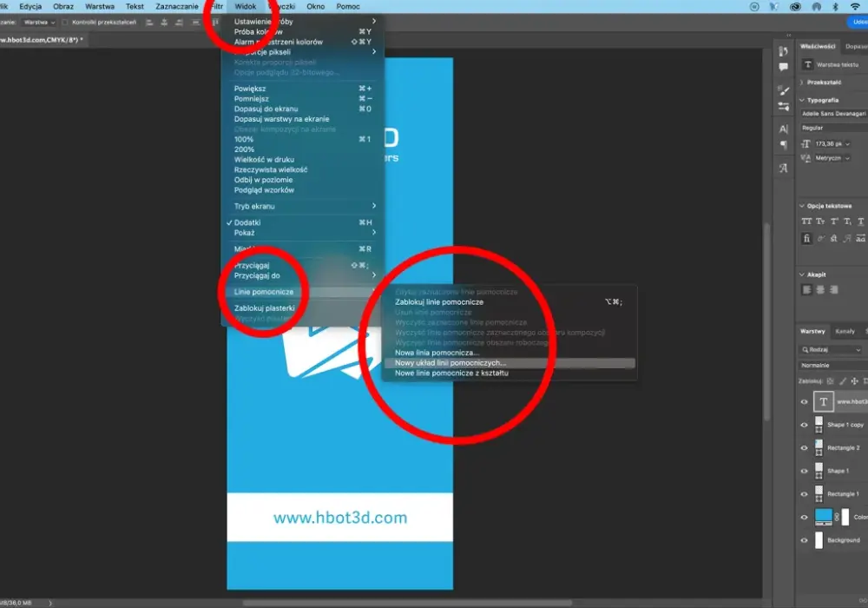The width and height of the screenshot is (868, 608).
Task: Hide the Rectangle 2 layer
Action: [805, 448]
